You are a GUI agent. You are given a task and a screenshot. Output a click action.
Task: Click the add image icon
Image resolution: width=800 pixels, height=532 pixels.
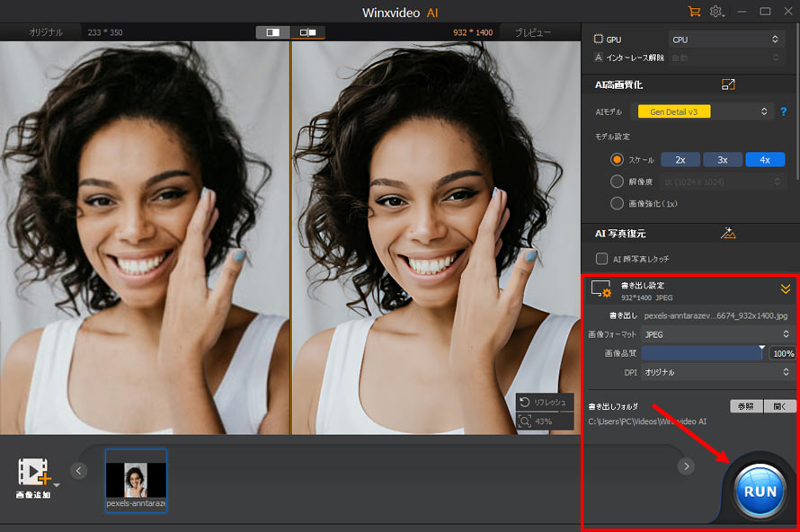click(x=33, y=471)
